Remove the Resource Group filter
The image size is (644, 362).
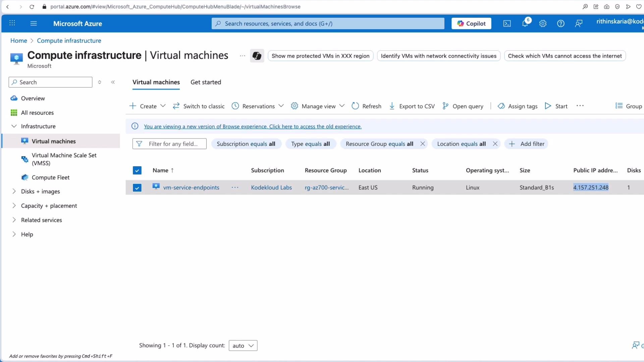tap(423, 144)
